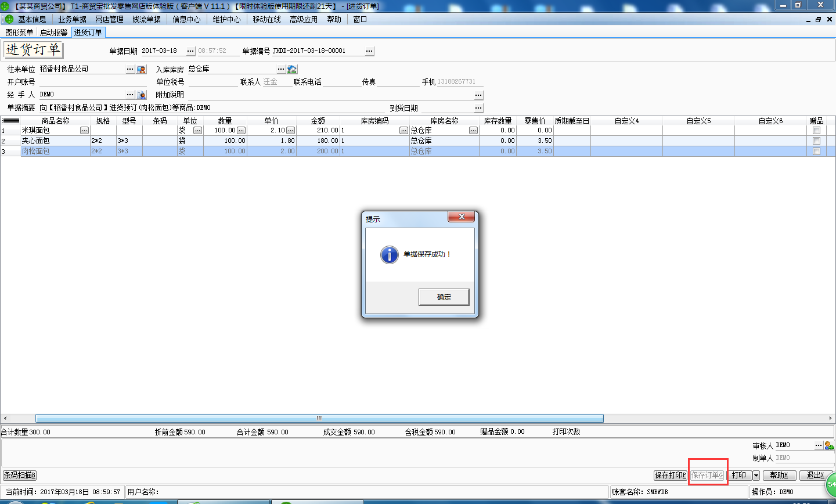Tick the 赠品 checkbox for 米琪面包
The width and height of the screenshot is (836, 504).
click(816, 131)
